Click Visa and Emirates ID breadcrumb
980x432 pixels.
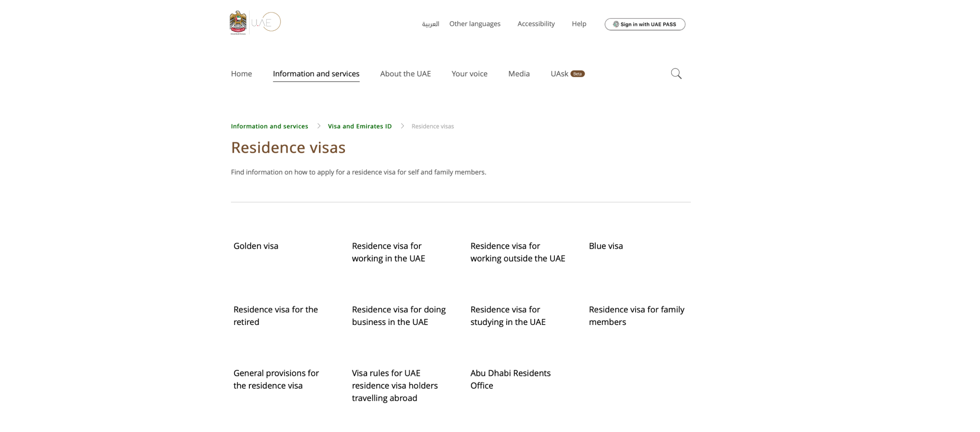point(359,126)
